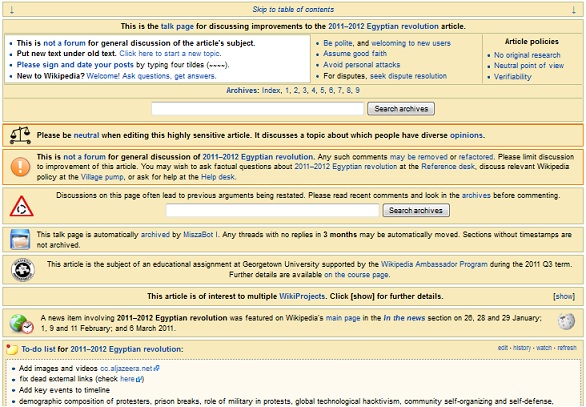The width and height of the screenshot is (586, 407).
Task: Click to-do list 'watch' link
Action: tap(544, 348)
